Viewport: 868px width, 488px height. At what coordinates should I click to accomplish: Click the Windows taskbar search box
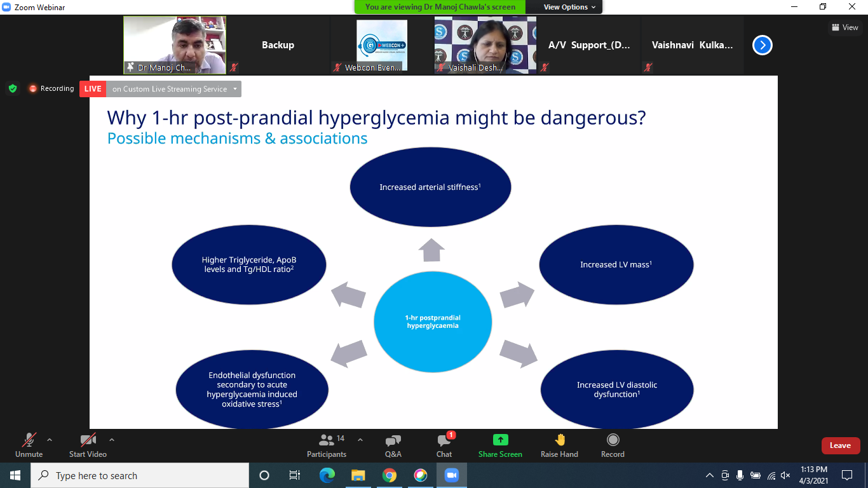(x=140, y=475)
